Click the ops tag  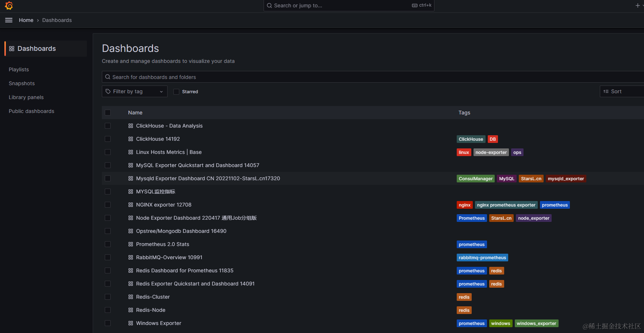pyautogui.click(x=517, y=152)
